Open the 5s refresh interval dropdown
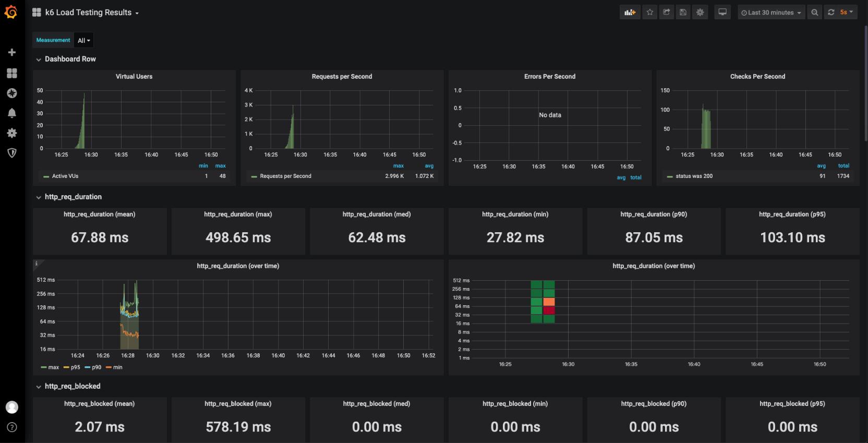The width and height of the screenshot is (868, 443). click(x=847, y=13)
